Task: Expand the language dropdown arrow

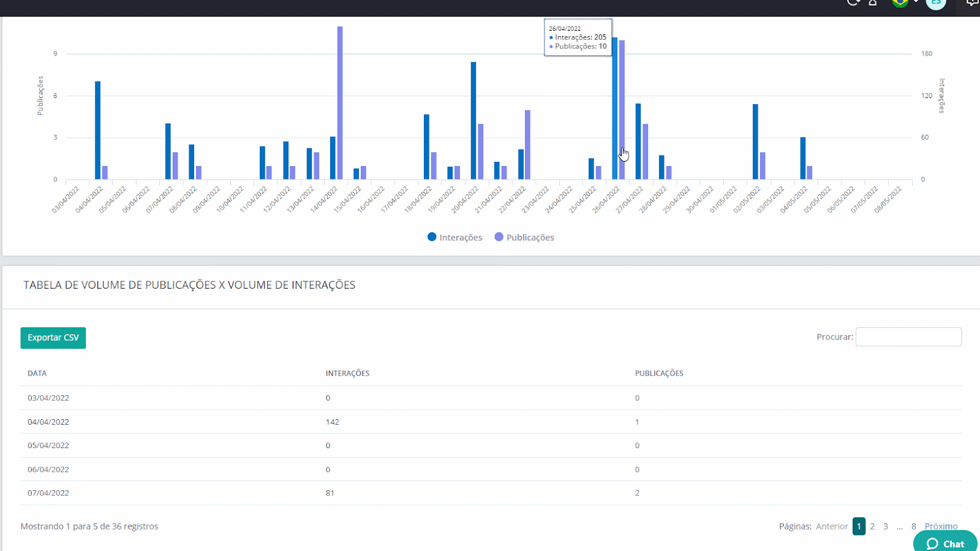Action: (916, 2)
